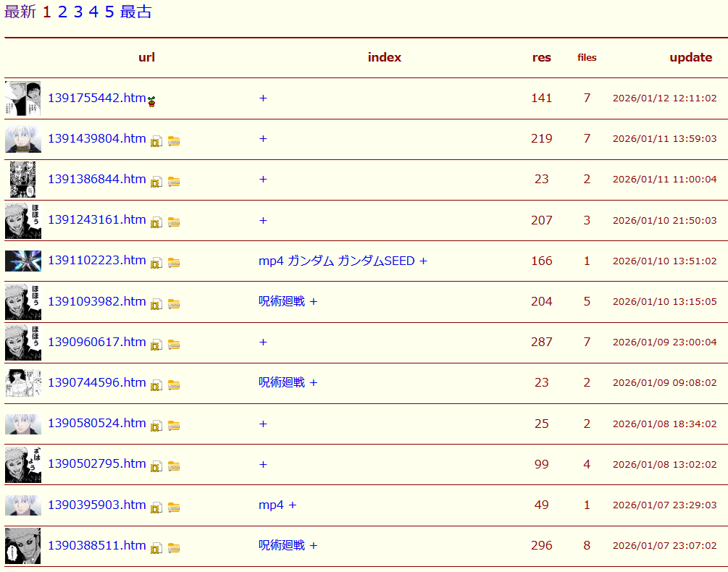Click the plus after mp4 in 1390395903.htm row
This screenshot has width=728, height=572.
[x=293, y=505]
